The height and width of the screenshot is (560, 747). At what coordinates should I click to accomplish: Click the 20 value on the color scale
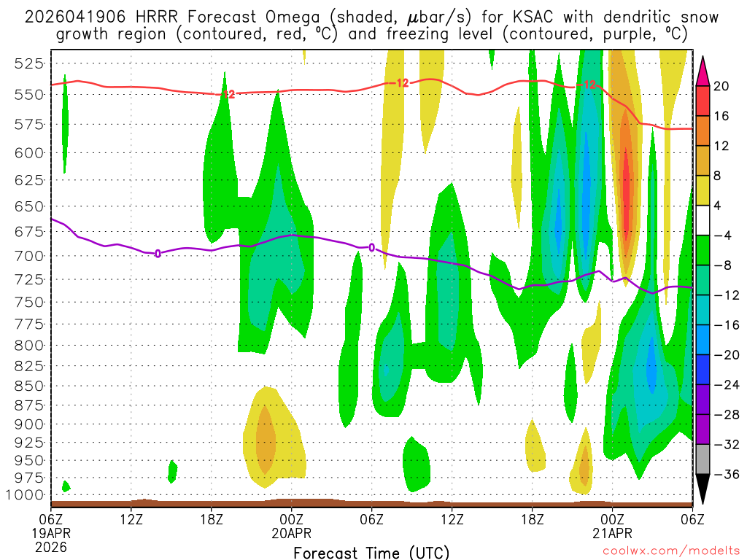coord(721,86)
